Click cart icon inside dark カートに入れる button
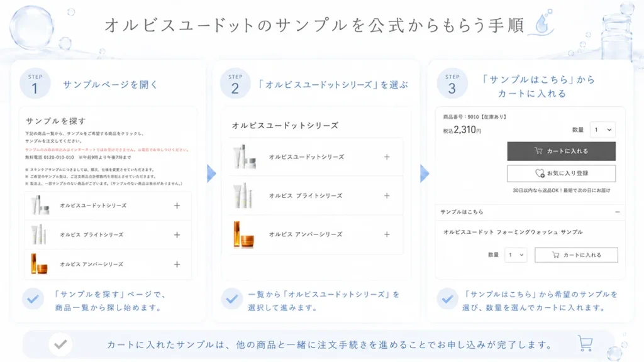 tap(538, 151)
